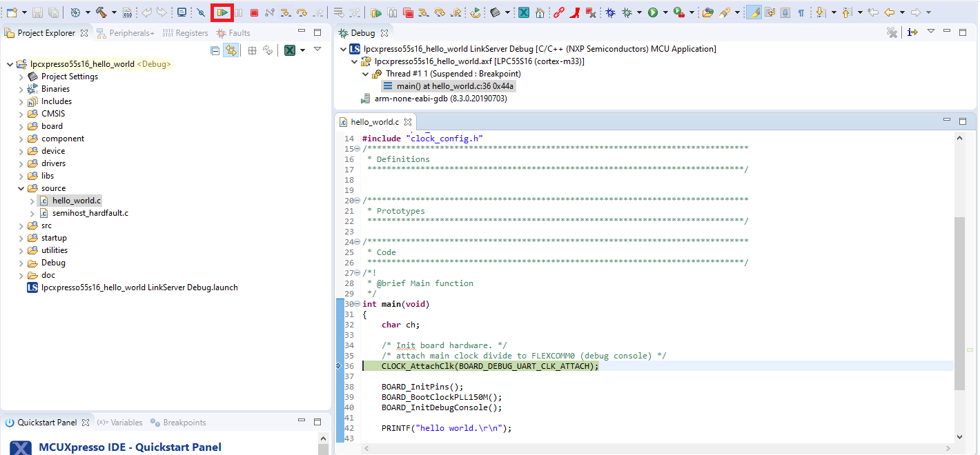
Task: Click the hammer Build icon
Action: pyautogui.click(x=101, y=12)
